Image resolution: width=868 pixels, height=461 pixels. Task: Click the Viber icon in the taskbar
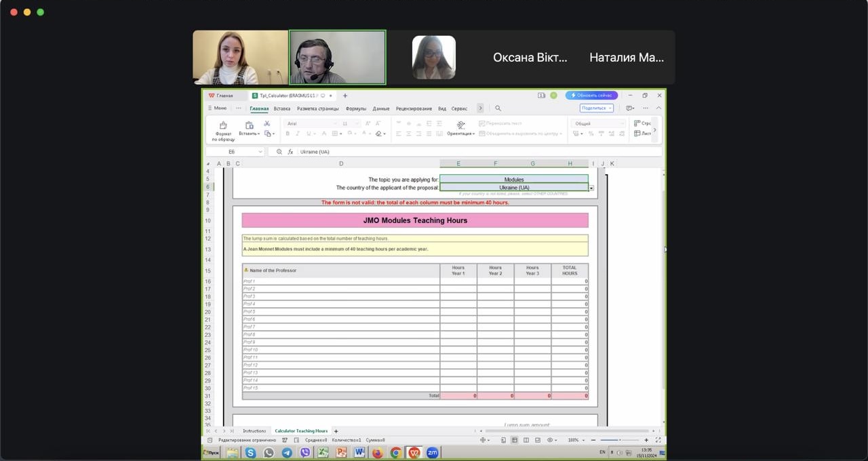(305, 452)
